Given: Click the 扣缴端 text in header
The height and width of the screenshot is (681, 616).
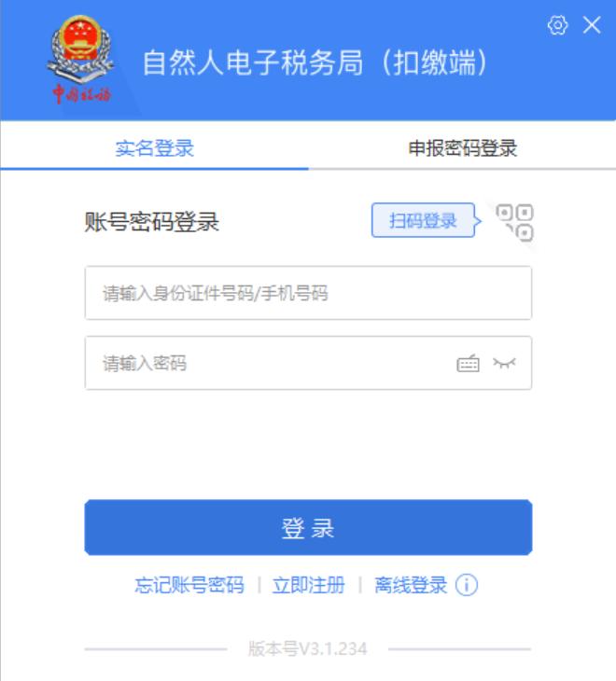Looking at the screenshot, I should tap(434, 63).
